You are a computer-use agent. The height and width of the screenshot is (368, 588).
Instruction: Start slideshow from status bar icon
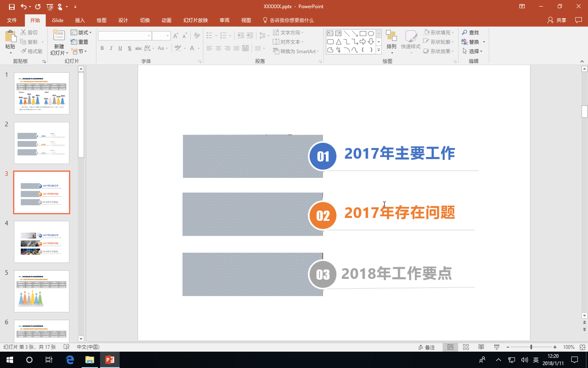496,347
